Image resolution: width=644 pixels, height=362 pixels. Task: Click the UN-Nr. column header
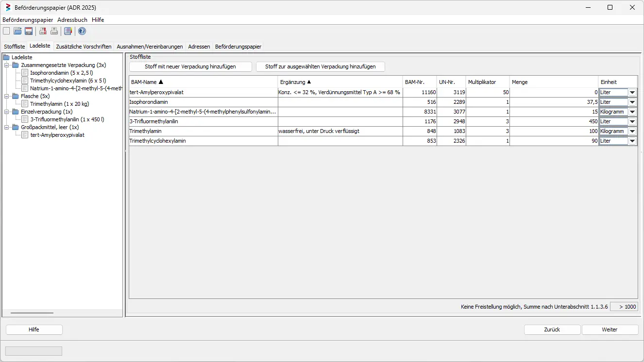click(451, 82)
